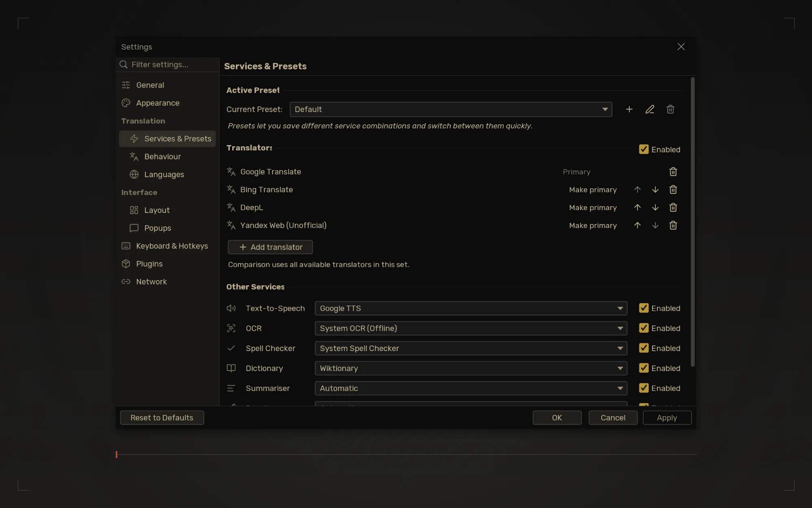Make Bing Translate primary

tap(593, 190)
